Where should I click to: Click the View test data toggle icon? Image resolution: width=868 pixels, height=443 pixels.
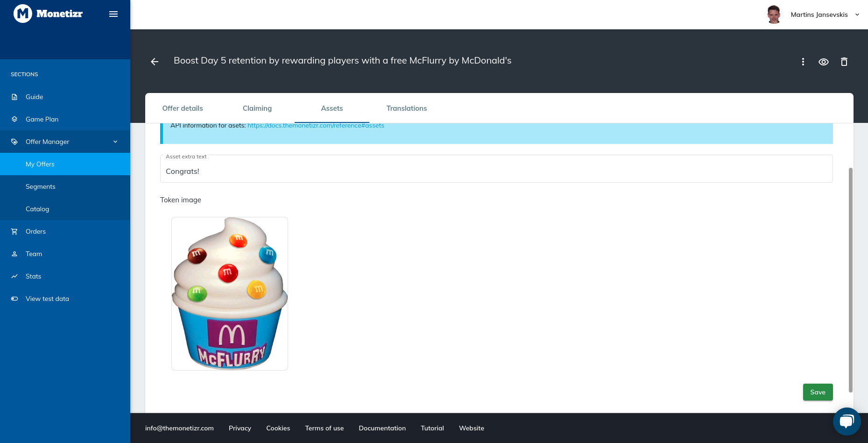(14, 299)
